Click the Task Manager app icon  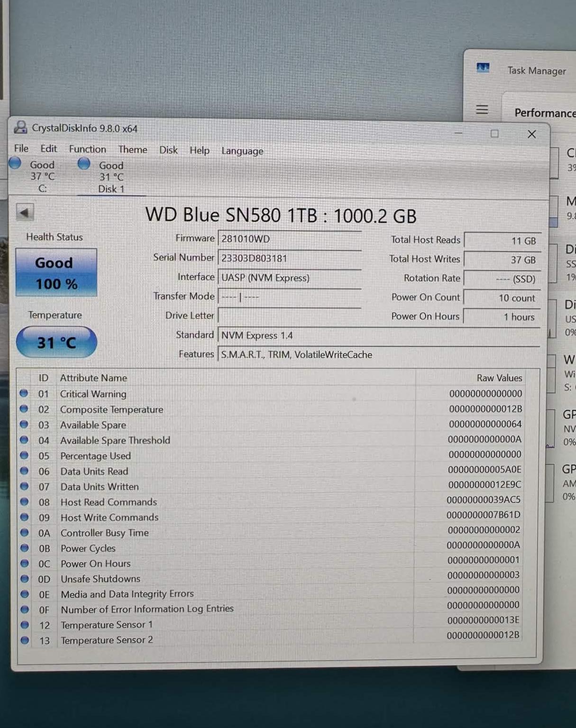coord(483,68)
